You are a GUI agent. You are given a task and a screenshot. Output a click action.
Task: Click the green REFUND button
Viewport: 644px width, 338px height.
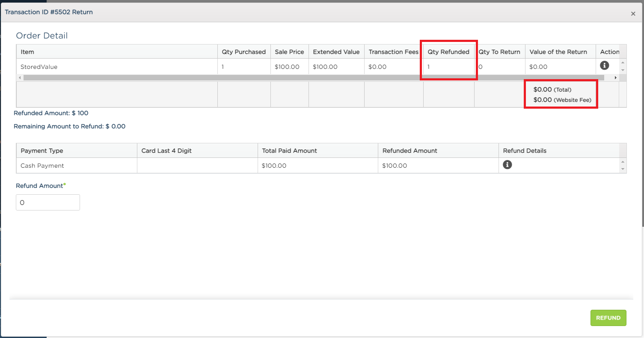click(608, 318)
